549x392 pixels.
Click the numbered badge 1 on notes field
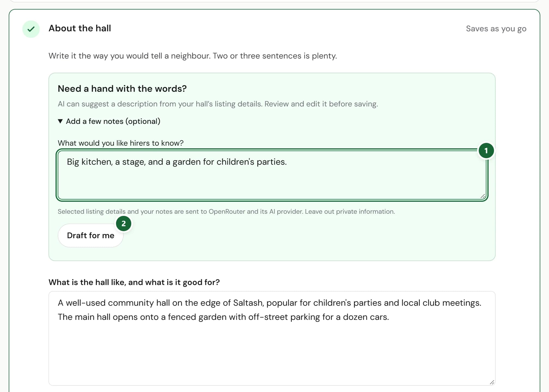pyautogui.click(x=486, y=151)
